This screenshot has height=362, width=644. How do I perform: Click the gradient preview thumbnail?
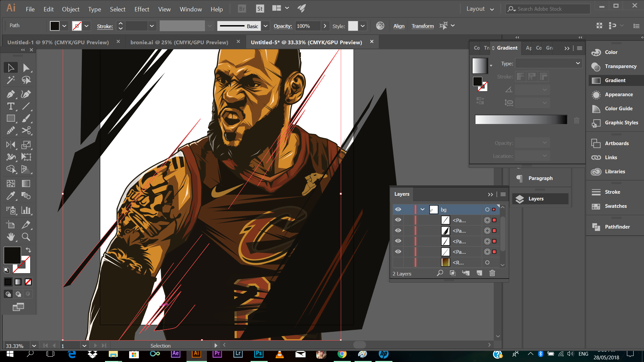coord(480,66)
